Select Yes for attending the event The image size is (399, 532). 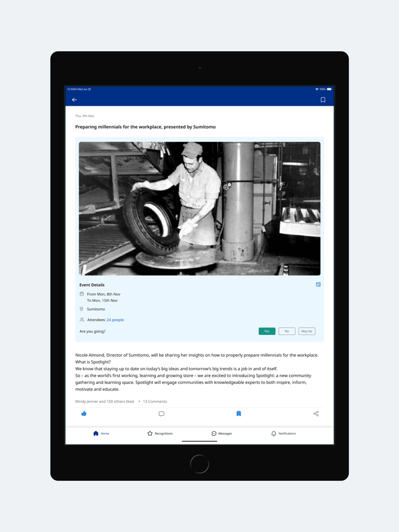pyautogui.click(x=267, y=331)
